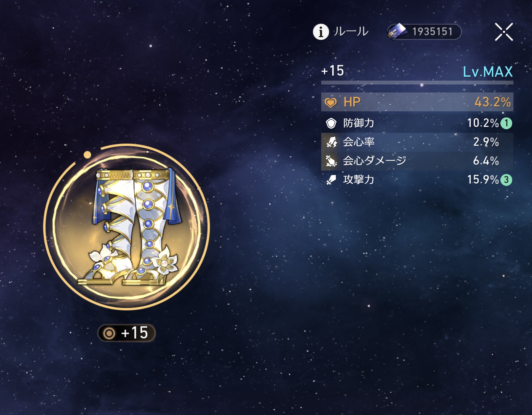Click the 会心率 crit rate icon
Screen dimensions: 532x415
point(331,142)
